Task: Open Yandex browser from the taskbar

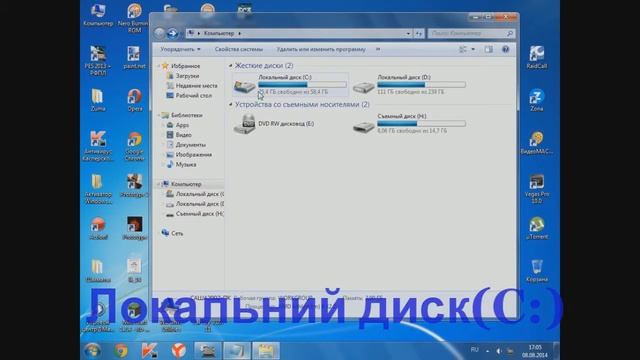Action: pyautogui.click(x=178, y=351)
